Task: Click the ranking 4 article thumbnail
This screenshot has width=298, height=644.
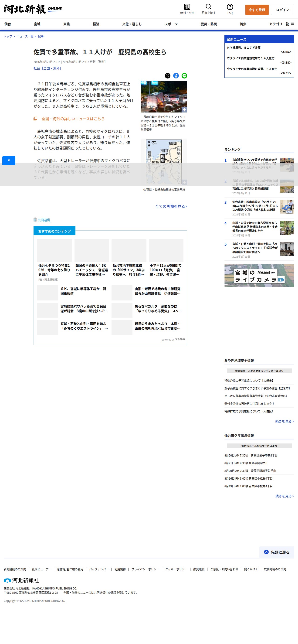Action: [287, 228]
